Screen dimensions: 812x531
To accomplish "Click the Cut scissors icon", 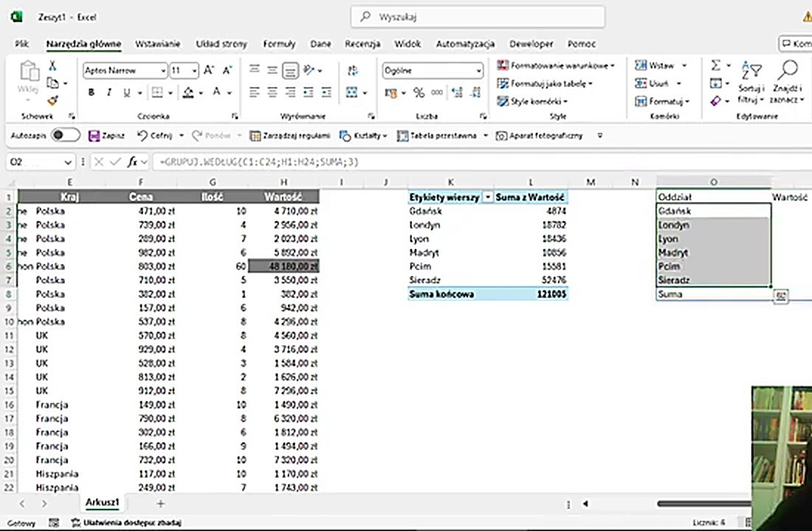I will coord(52,66).
